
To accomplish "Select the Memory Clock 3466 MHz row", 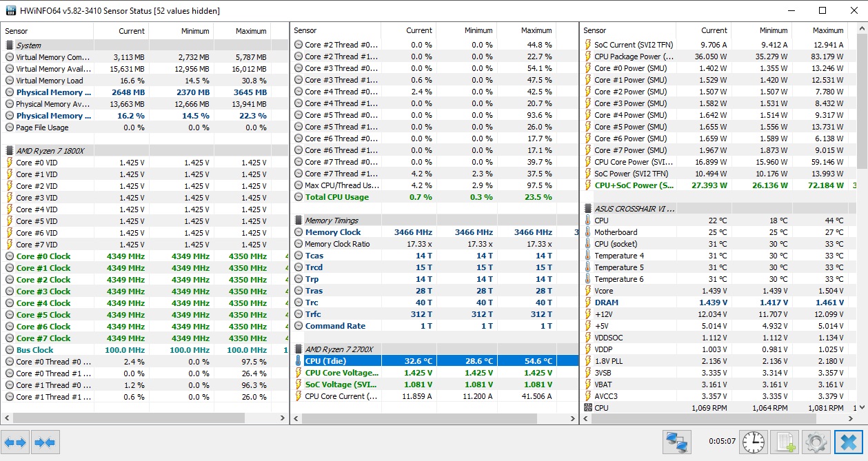I will [x=434, y=232].
